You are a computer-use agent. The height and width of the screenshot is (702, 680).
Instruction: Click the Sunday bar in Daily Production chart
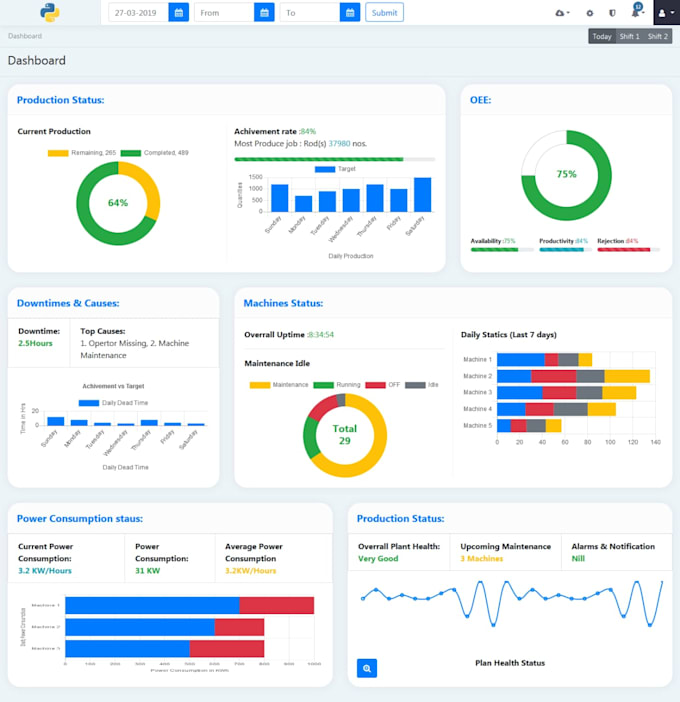[x=280, y=198]
